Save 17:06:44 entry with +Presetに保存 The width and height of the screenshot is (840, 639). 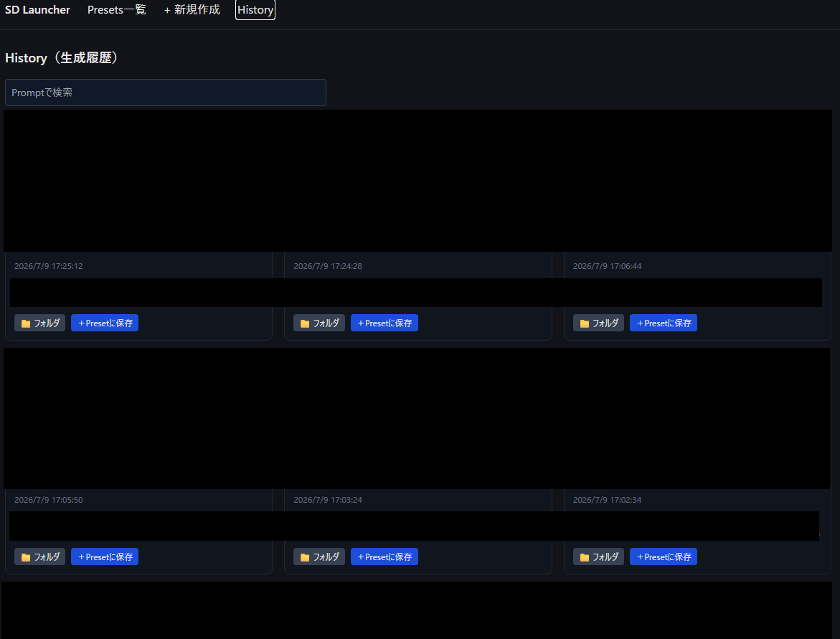point(664,323)
